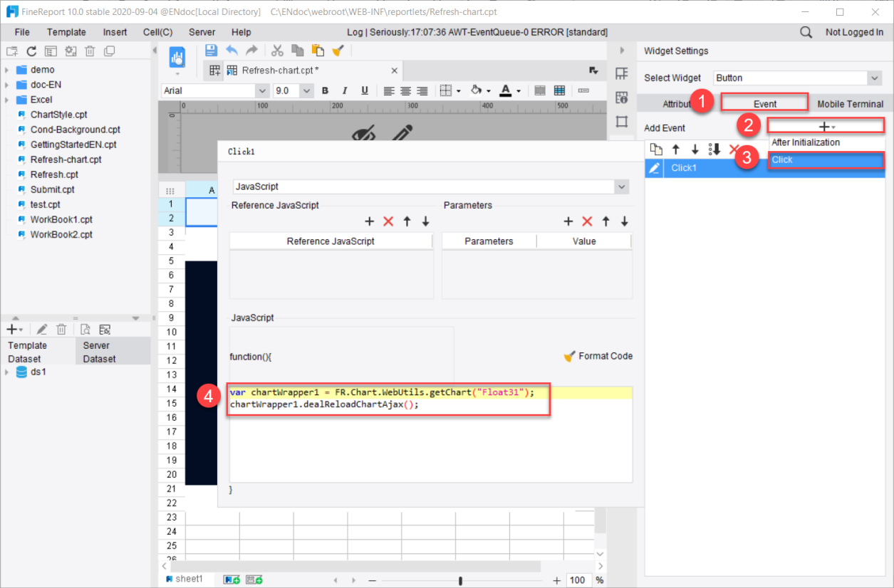Move the event up in the list
Screen dimensions: 894x588
676,149
